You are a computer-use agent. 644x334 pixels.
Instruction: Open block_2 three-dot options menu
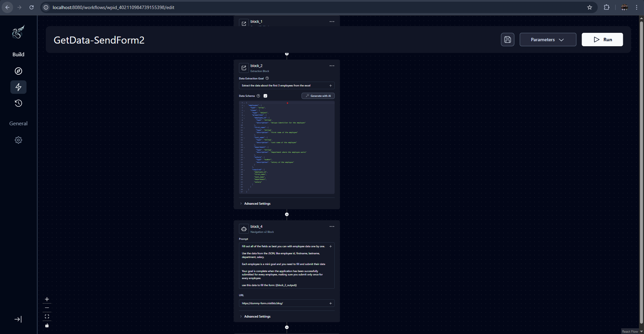(x=332, y=66)
